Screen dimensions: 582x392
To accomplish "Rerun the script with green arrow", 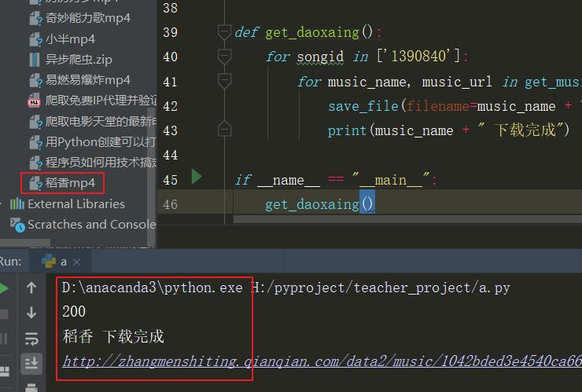I will point(4,288).
